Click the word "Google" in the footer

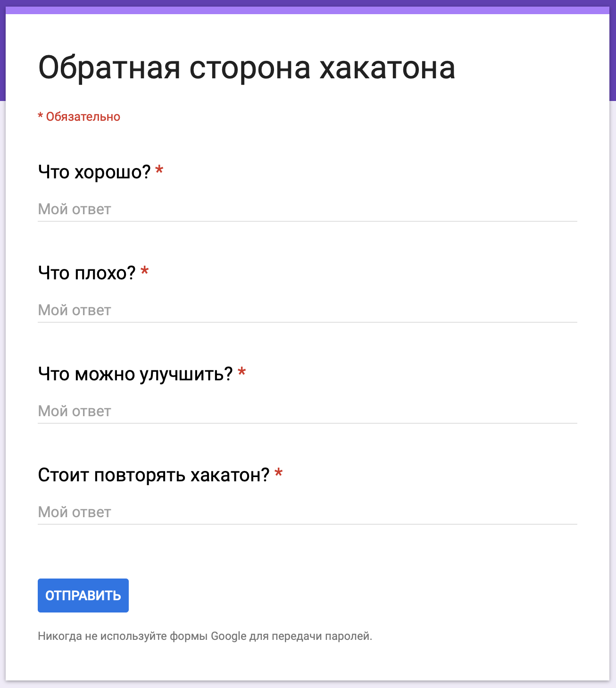click(229, 637)
